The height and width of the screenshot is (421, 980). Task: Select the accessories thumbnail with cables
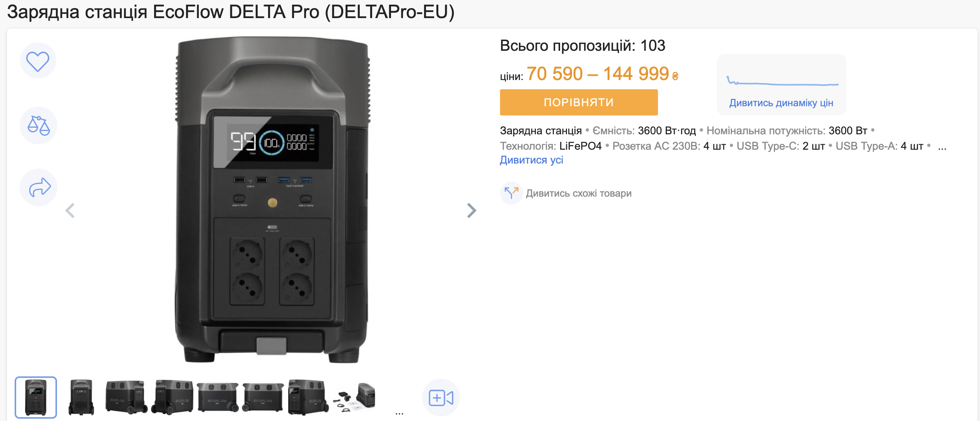[354, 398]
